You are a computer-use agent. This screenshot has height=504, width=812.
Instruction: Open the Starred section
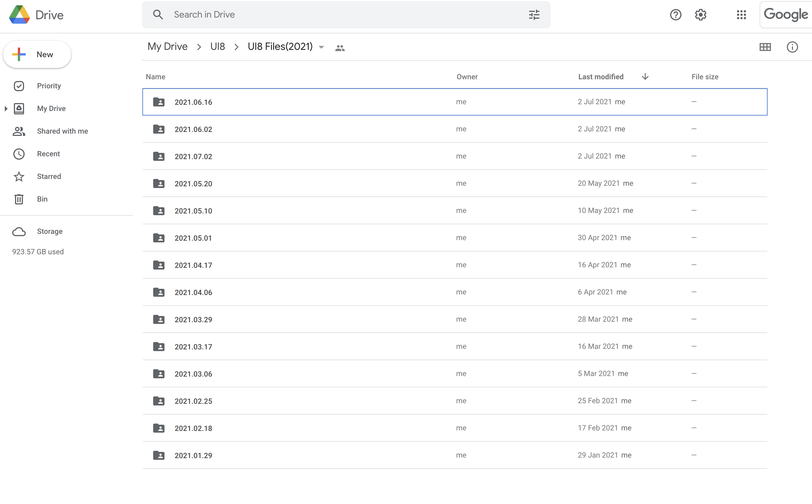(49, 176)
